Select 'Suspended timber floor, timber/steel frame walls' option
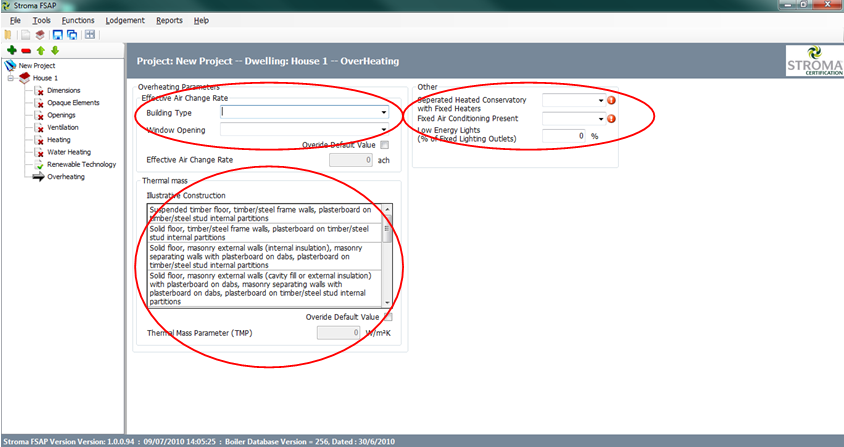Viewport: 844px width, 447px height. click(x=264, y=214)
